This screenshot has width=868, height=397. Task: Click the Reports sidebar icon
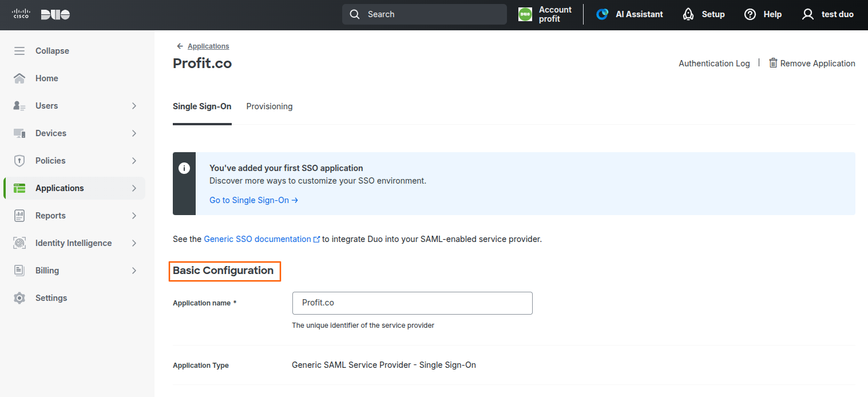pos(19,216)
